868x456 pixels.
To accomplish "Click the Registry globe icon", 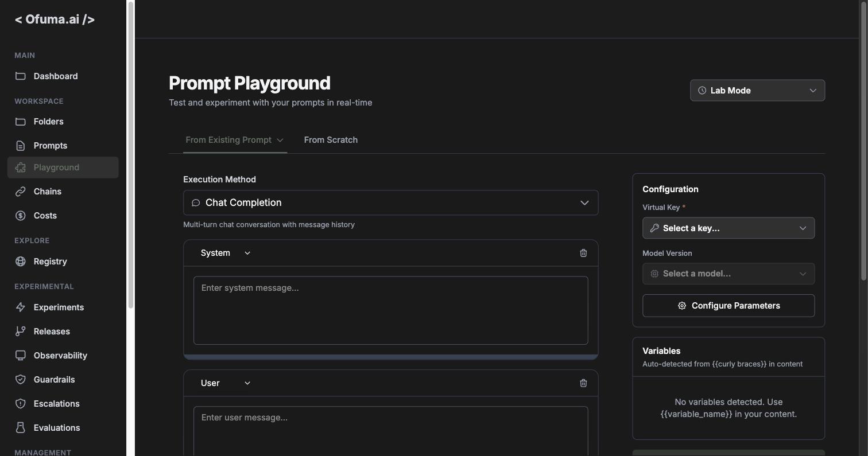I will click(x=21, y=262).
